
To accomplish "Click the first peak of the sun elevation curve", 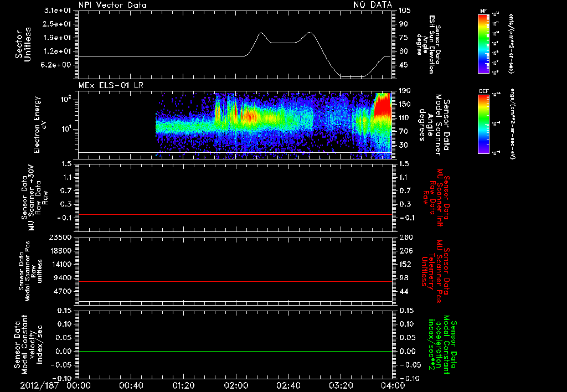I will pyautogui.click(x=261, y=33).
